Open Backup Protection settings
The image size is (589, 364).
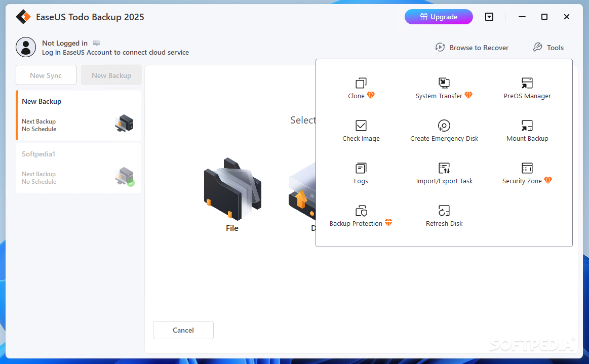pyautogui.click(x=361, y=216)
